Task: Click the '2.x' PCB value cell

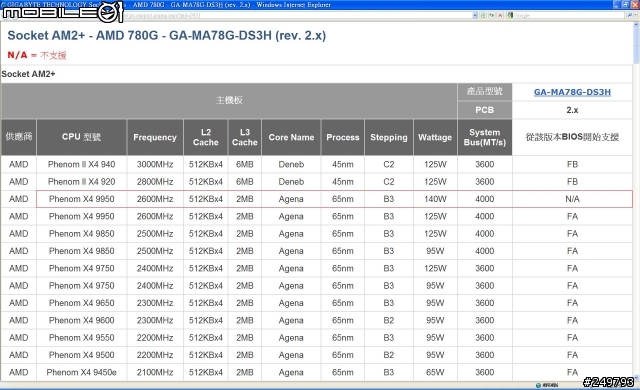Action: (572, 110)
